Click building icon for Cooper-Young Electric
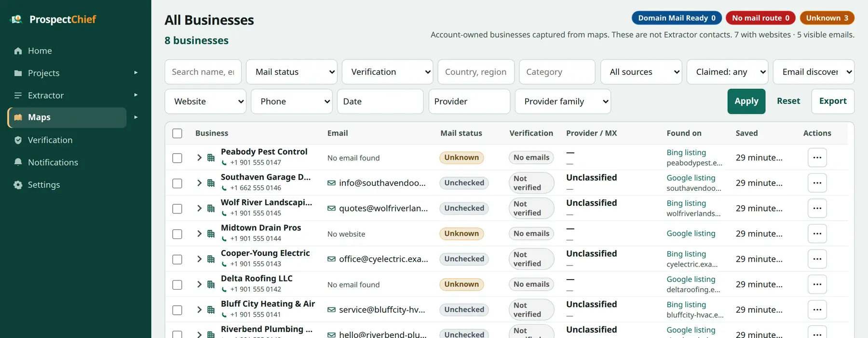This screenshot has width=868, height=338. (x=211, y=259)
